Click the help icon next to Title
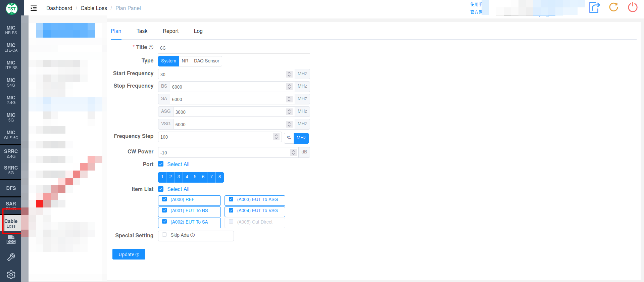The height and width of the screenshot is (282, 644). click(151, 47)
